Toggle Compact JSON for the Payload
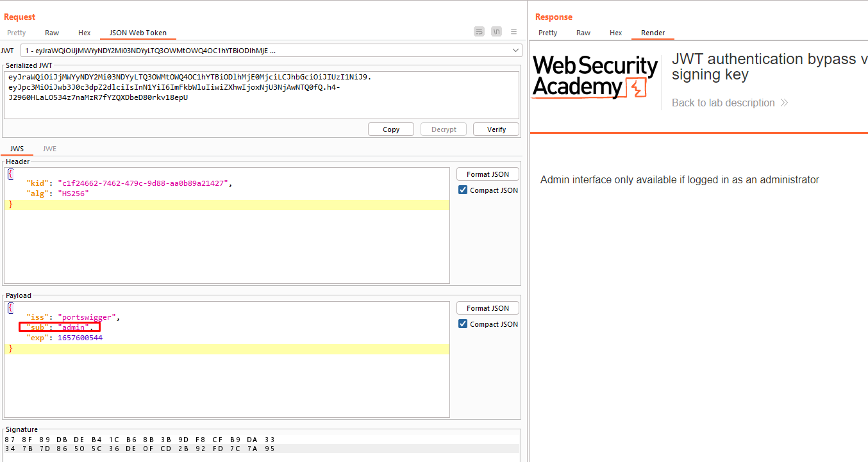This screenshot has width=868, height=462. coord(463,324)
